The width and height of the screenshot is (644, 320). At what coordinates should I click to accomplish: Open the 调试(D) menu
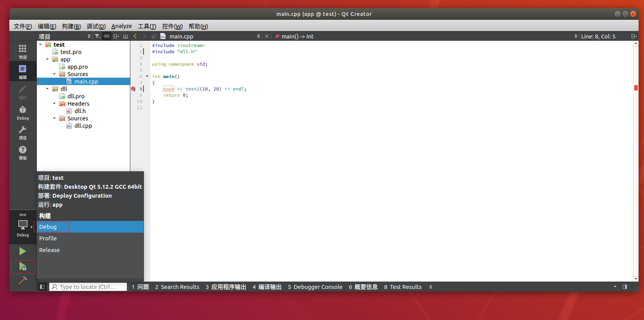click(96, 26)
